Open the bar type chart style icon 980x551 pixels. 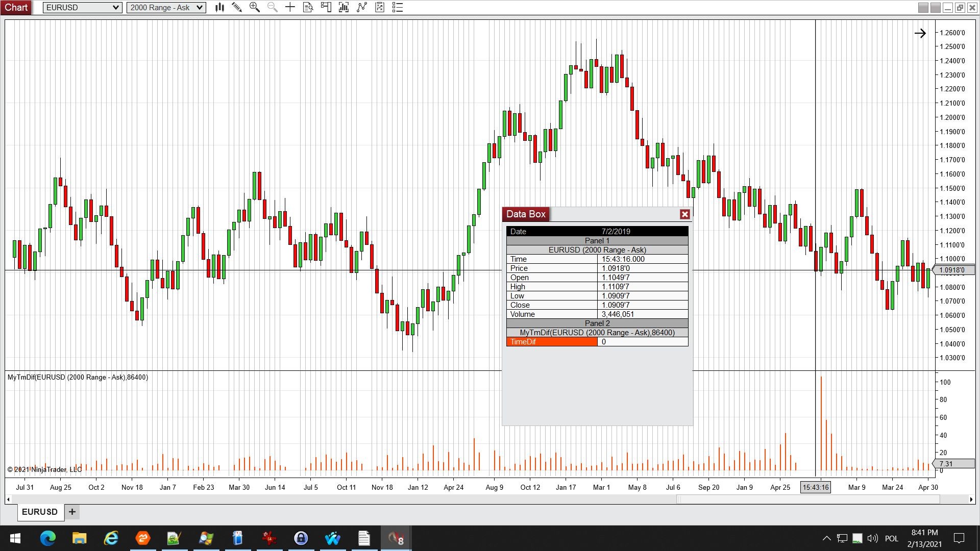tap(219, 7)
